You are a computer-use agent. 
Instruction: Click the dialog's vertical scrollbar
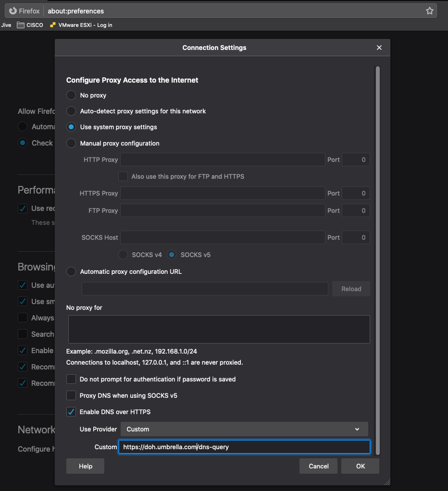pyautogui.click(x=377, y=260)
